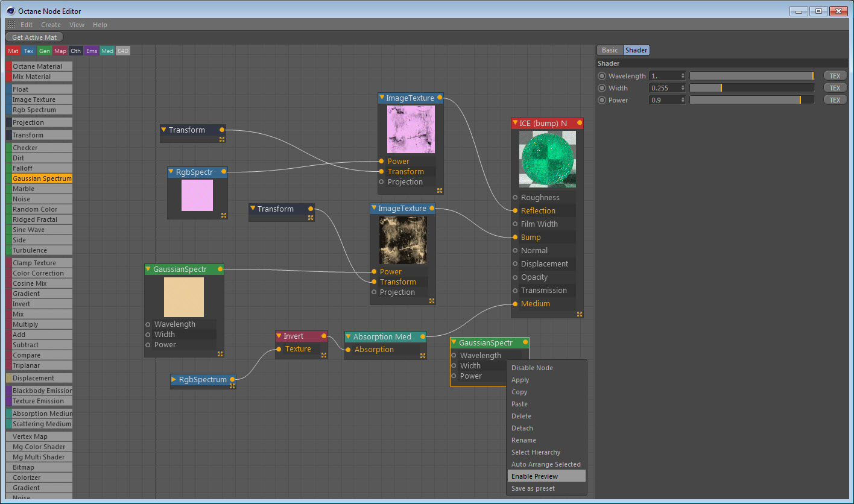Click the corner grid icon of the beige GaussianSpectr node
The width and height of the screenshot is (854, 504).
point(220,354)
